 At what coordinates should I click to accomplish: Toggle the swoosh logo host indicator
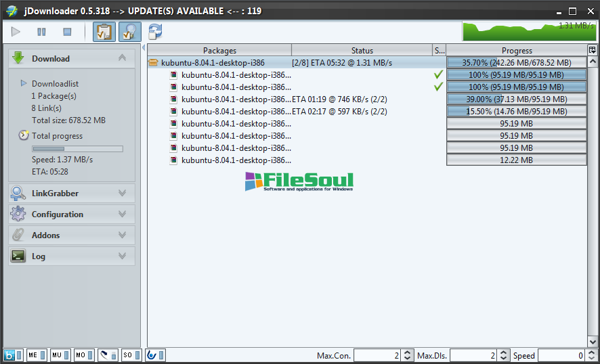108,355
